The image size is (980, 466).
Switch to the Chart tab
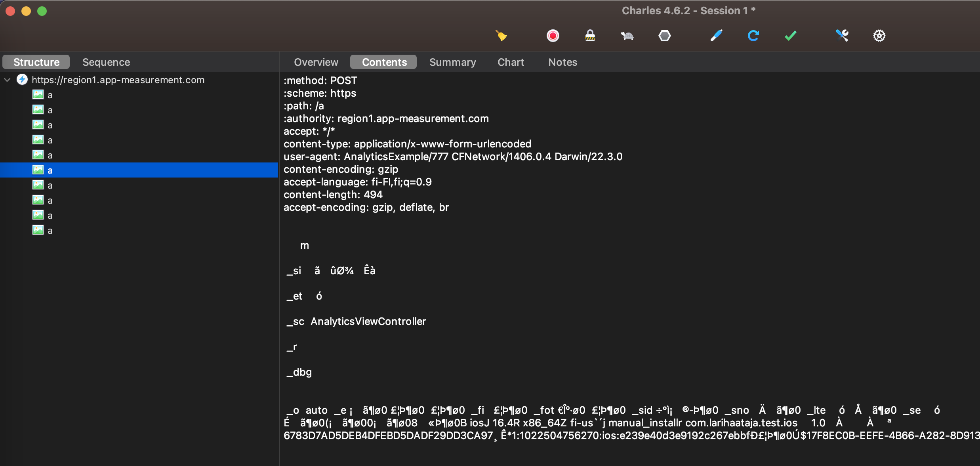511,62
